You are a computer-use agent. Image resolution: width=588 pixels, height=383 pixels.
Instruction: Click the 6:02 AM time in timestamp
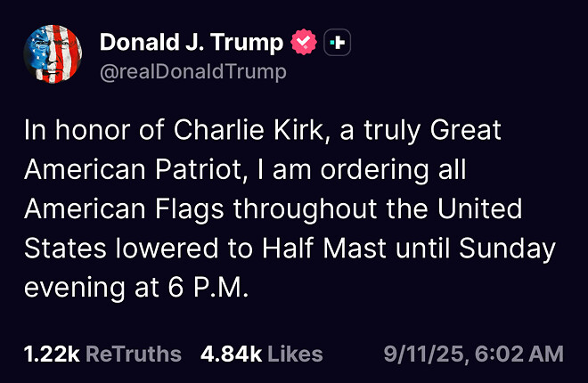pyautogui.click(x=519, y=354)
